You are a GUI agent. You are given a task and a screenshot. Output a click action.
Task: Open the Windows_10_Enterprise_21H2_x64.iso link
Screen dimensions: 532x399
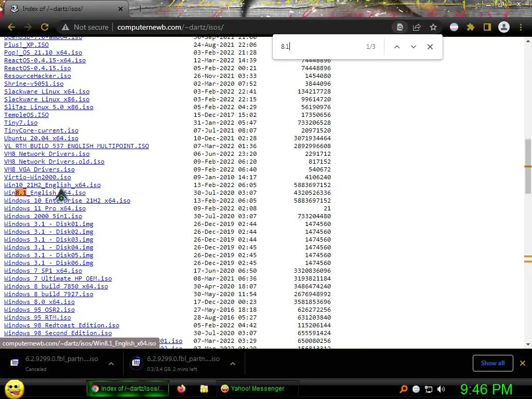pos(67,201)
